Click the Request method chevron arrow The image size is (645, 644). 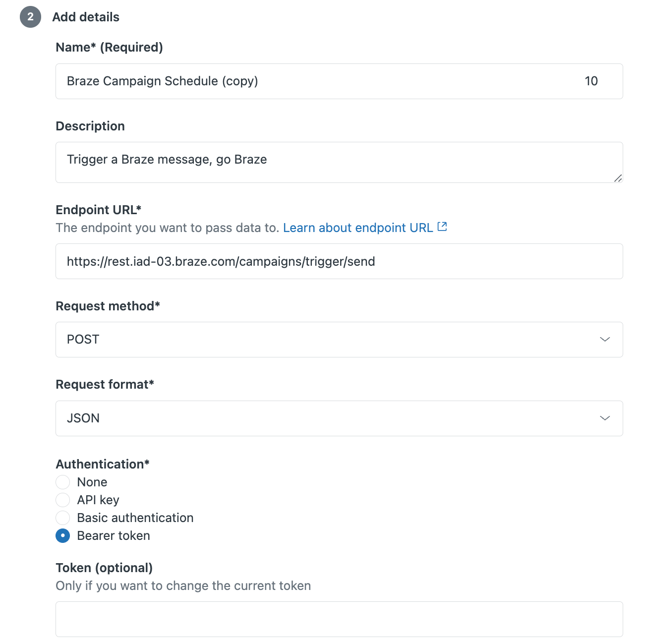point(605,340)
